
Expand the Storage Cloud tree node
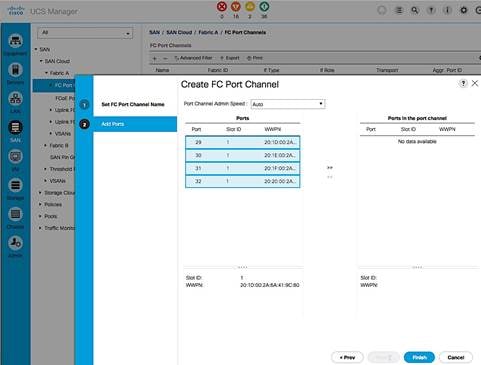coord(40,193)
